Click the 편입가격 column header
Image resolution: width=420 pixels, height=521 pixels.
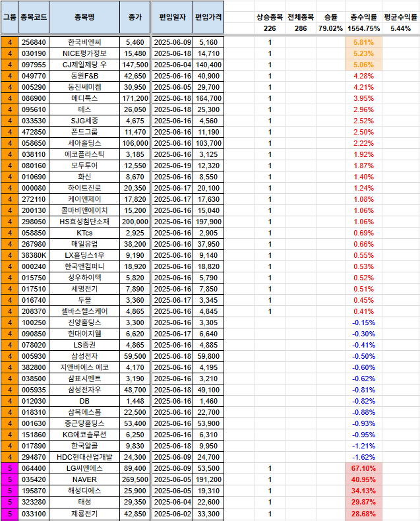pyautogui.click(x=208, y=17)
